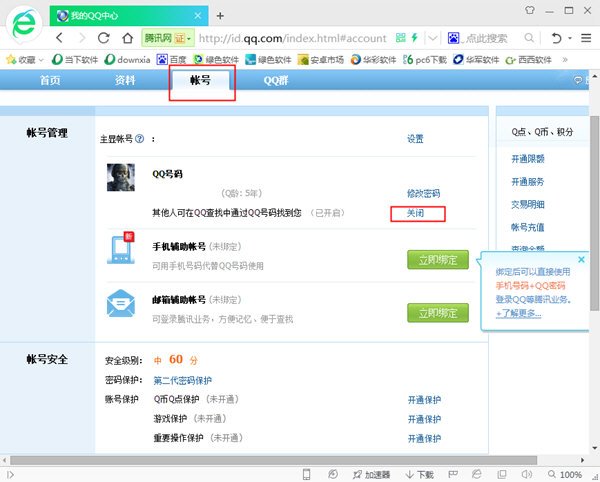
Task: Open the 安卓市场 bookmark
Action: pyautogui.click(x=321, y=60)
